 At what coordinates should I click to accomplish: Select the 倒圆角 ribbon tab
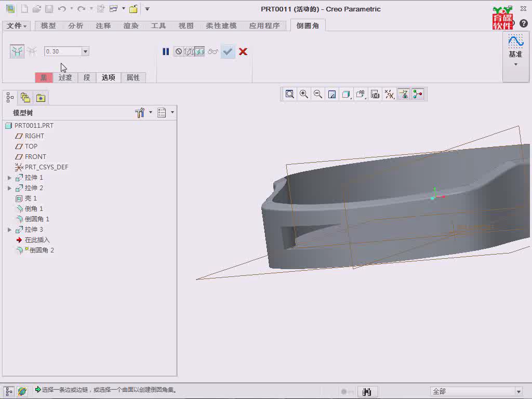[308, 26]
